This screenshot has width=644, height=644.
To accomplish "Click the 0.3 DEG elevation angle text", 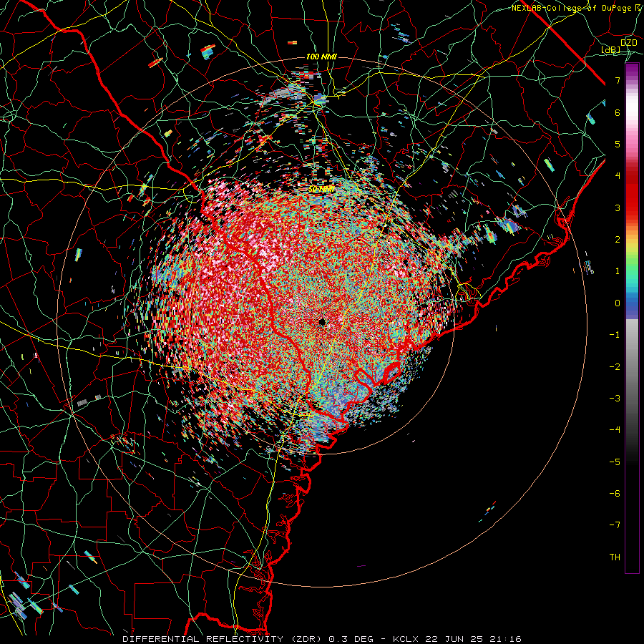I will pyautogui.click(x=351, y=639).
